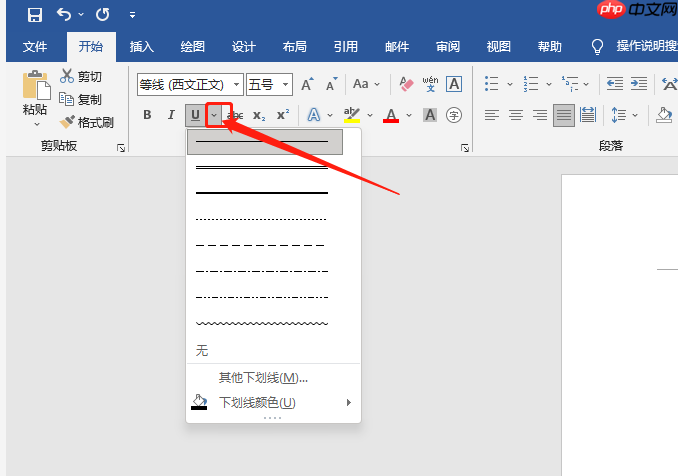Open the enclosed character 字 tool
This screenshot has width=678, height=476.
[x=454, y=115]
